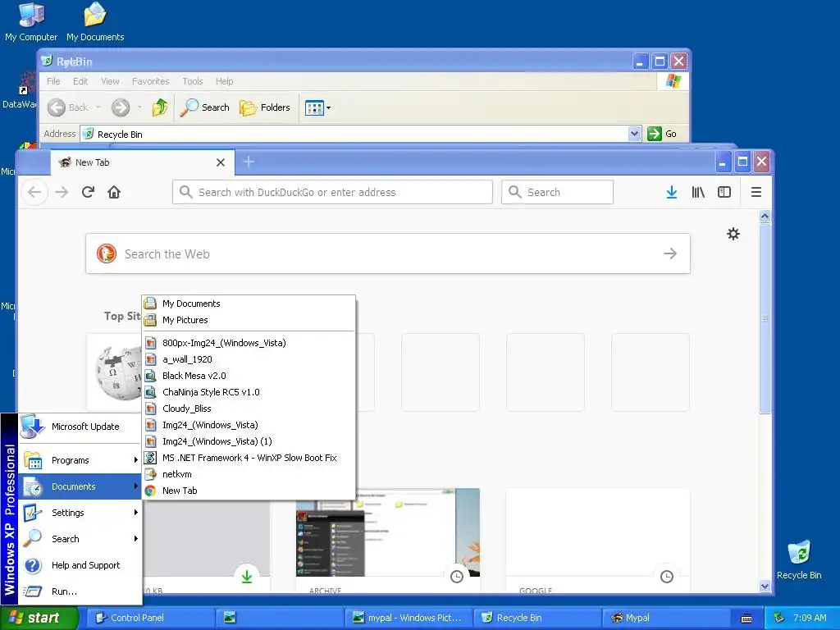Open the Recycle Bin desktop icon
This screenshot has height=630, width=840.
[x=799, y=559]
